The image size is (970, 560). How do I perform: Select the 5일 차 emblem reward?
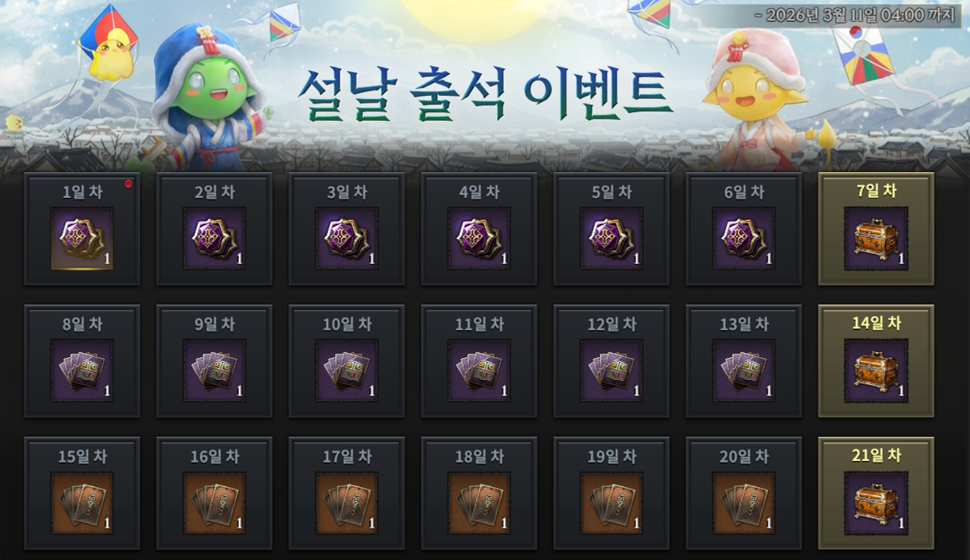(x=612, y=239)
